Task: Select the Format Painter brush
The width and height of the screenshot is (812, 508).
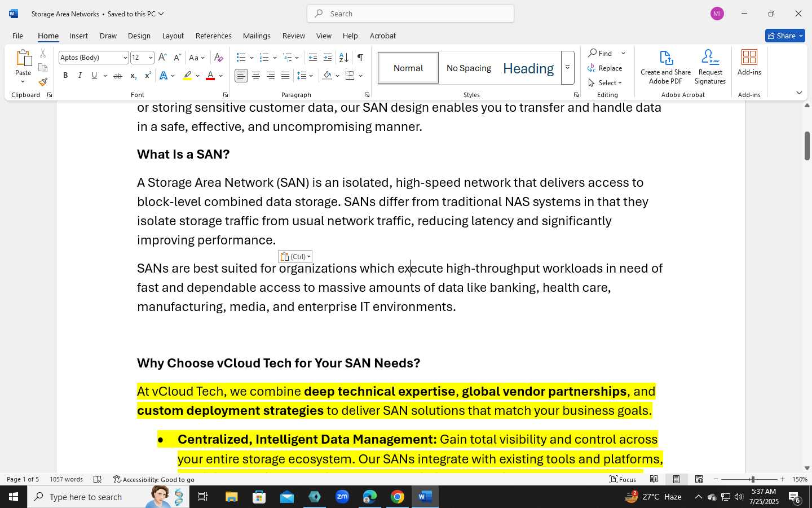Action: tap(43, 82)
